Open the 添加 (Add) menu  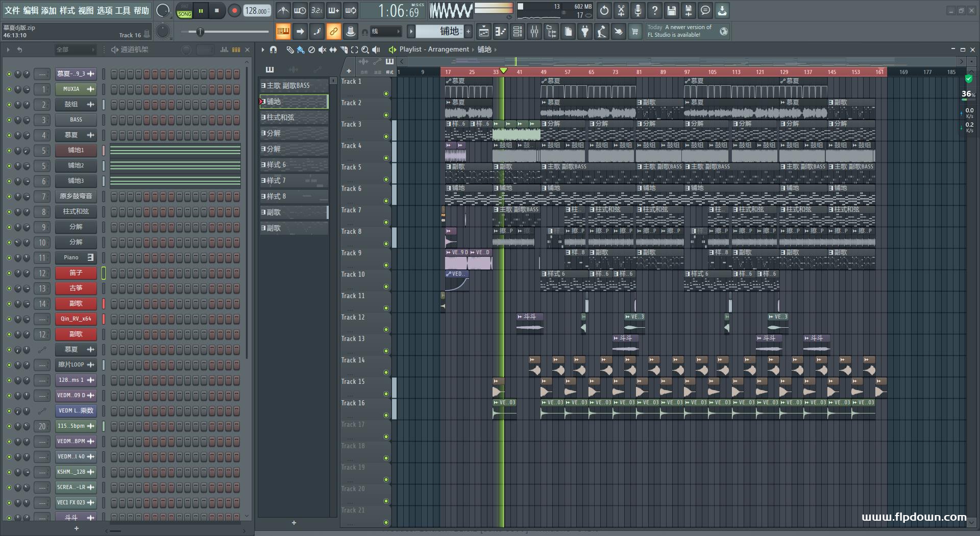(x=49, y=10)
